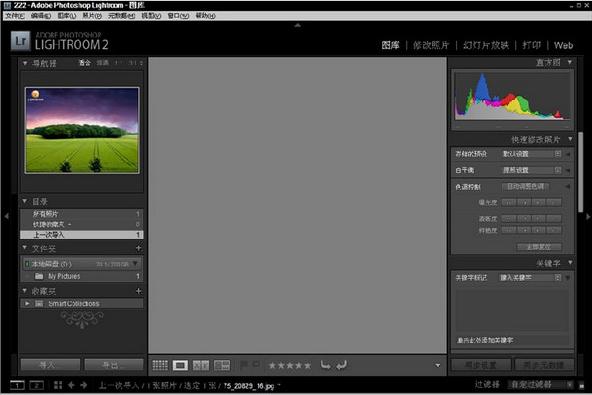Screen dimensions: 592x395
Task: Switch to the Print (打印) module
Action: pyautogui.click(x=532, y=45)
